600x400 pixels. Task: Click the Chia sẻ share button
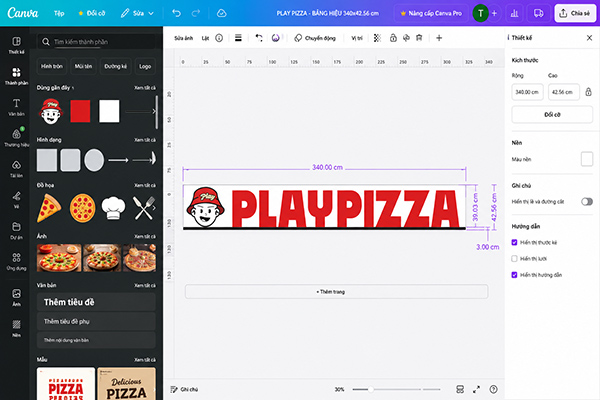[x=575, y=13]
